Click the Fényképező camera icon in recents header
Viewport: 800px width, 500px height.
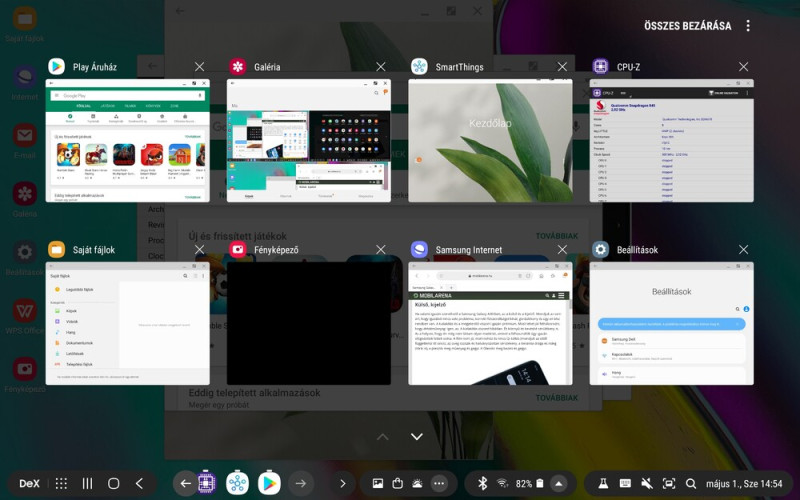coord(238,249)
